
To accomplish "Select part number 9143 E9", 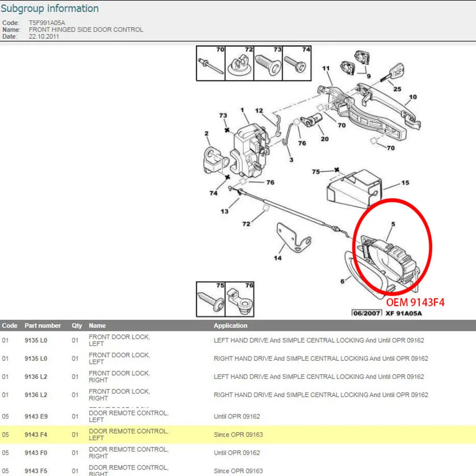I will [x=36, y=416].
